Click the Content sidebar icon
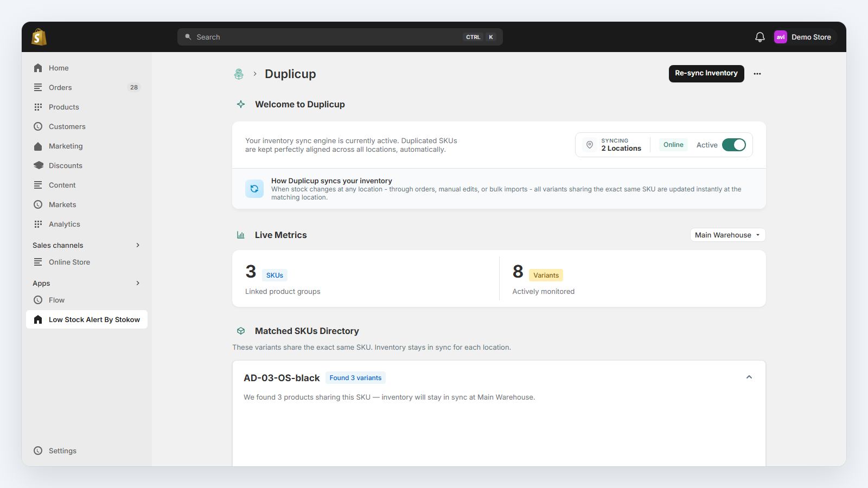Image resolution: width=868 pixels, height=488 pixels. (38, 185)
